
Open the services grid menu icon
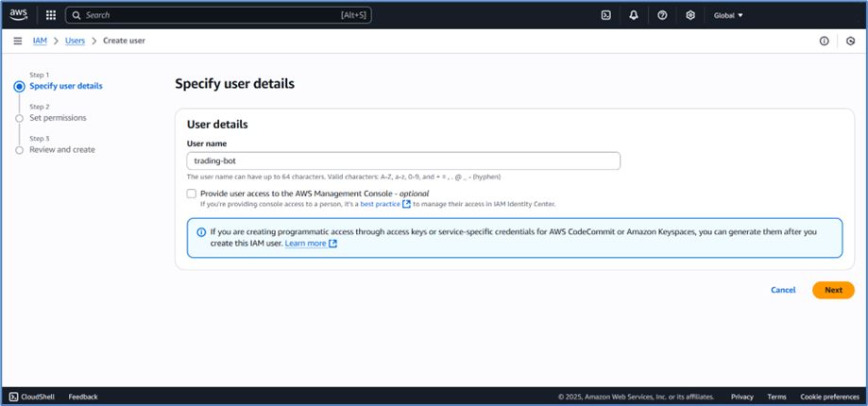click(x=50, y=15)
